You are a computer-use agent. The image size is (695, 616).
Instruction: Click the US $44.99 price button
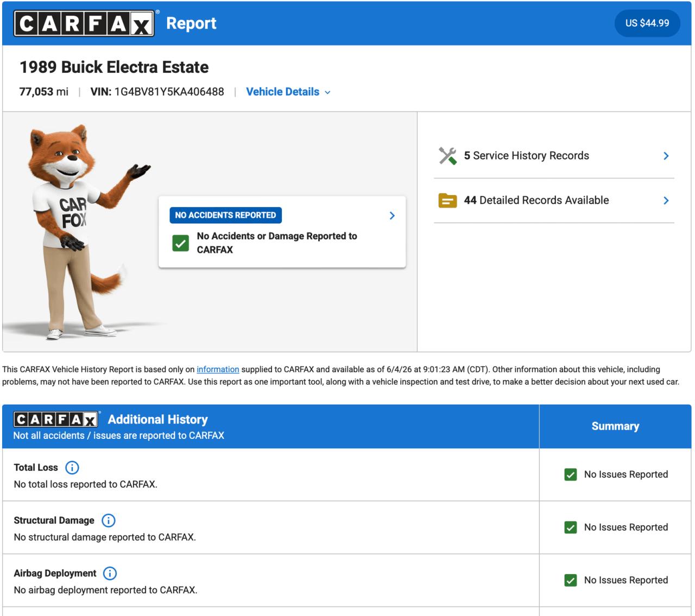[x=647, y=23]
